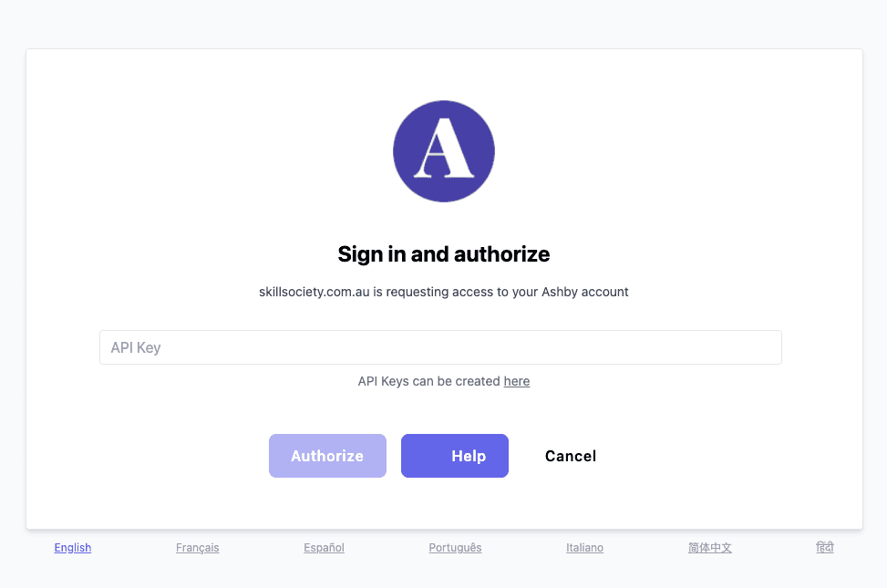Click the letter A inside the logo
Image resolution: width=887 pixels, height=588 pixels.
click(x=444, y=153)
